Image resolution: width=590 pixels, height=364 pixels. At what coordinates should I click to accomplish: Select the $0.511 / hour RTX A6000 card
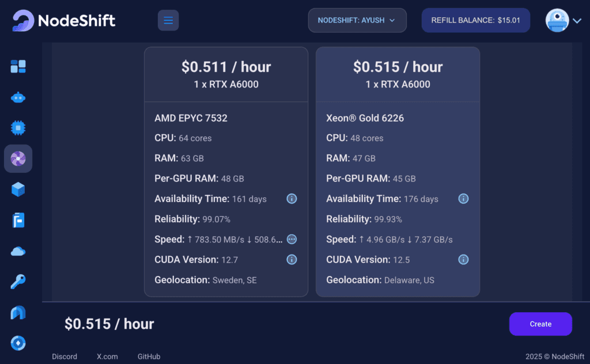pyautogui.click(x=226, y=172)
